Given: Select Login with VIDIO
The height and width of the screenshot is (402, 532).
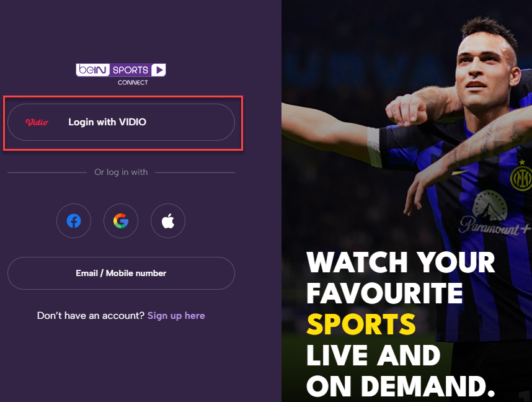Looking at the screenshot, I should pos(121,122).
